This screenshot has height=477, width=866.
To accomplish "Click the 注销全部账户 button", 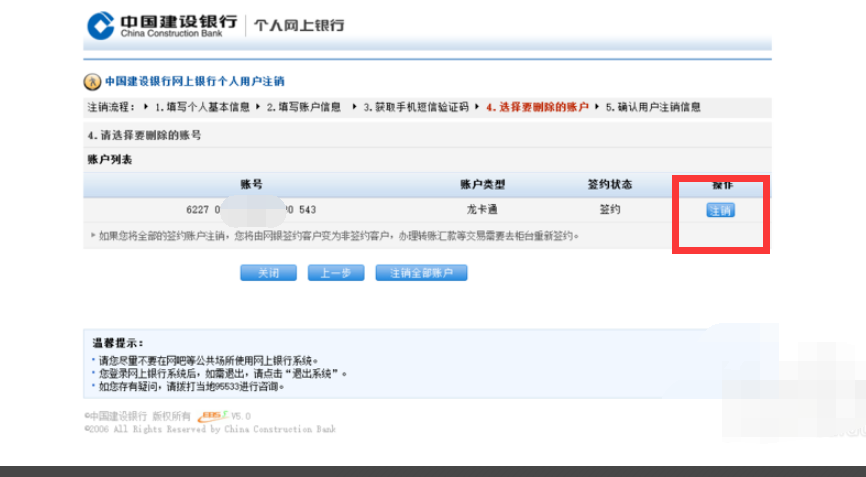I will [x=421, y=273].
